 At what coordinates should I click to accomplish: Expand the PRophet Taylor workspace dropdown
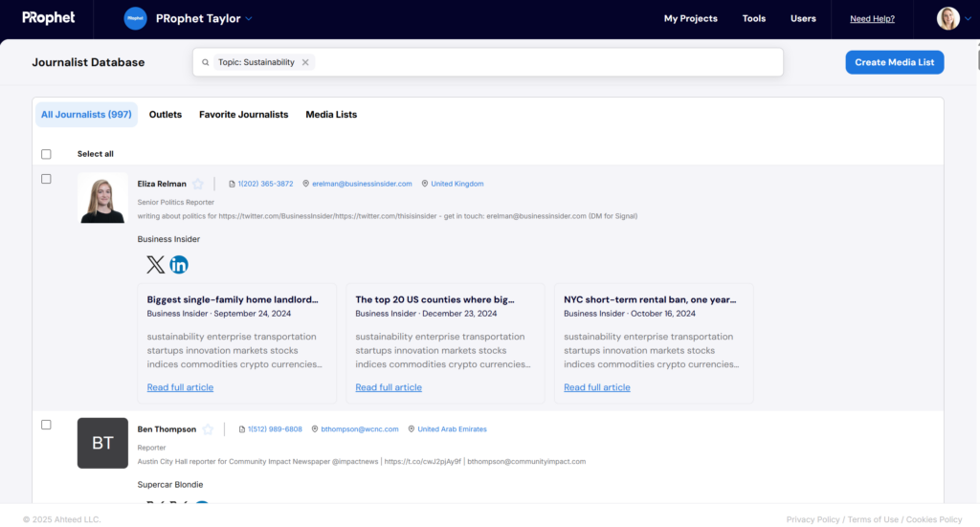[249, 19]
